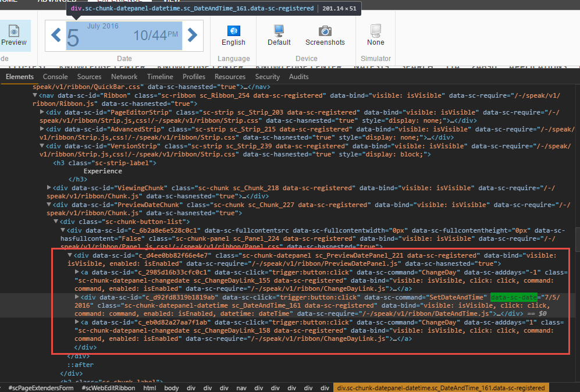Click the Preview eye icon
This screenshot has width=580, height=392.
(x=13, y=30)
